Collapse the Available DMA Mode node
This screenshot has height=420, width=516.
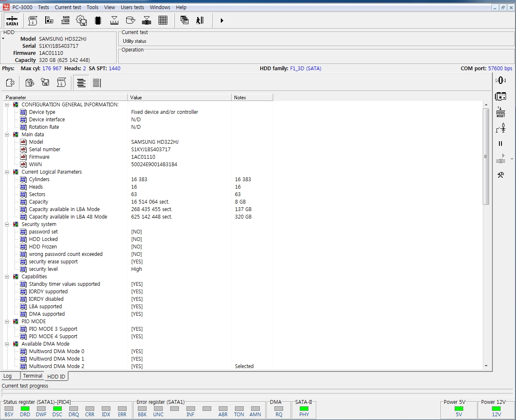click(x=7, y=344)
